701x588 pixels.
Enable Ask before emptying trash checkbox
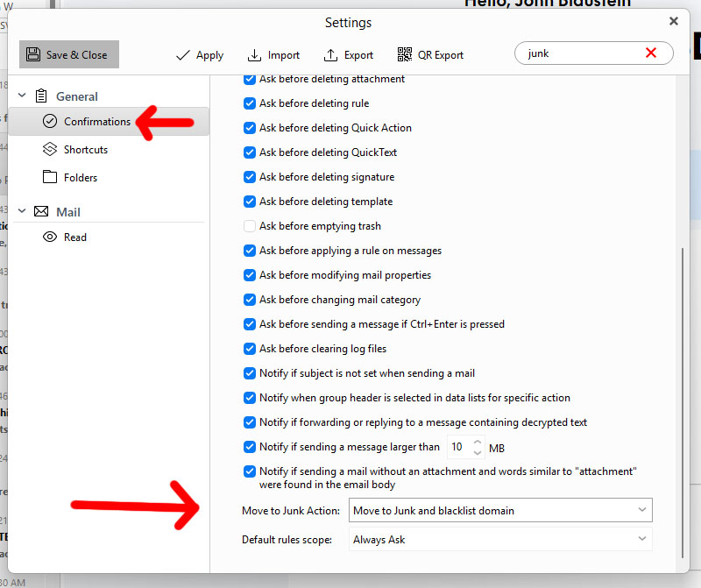[x=250, y=226]
